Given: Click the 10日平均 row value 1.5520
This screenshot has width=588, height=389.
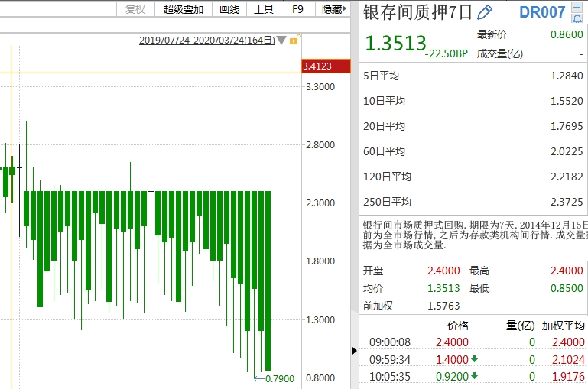Looking at the screenshot, I should [567, 101].
